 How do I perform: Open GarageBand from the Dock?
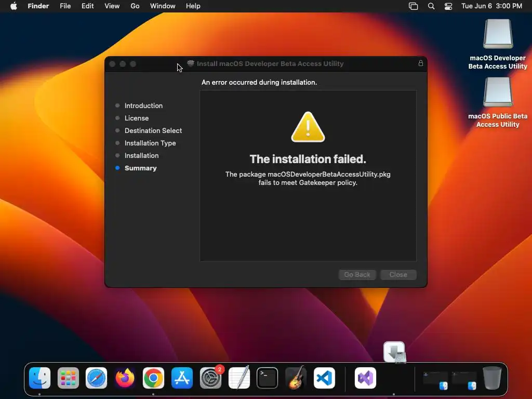(x=296, y=378)
